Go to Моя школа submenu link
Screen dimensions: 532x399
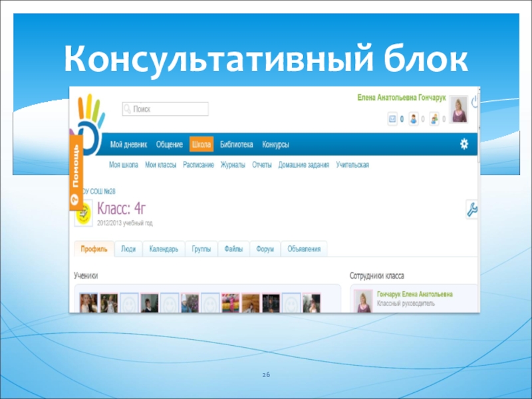[x=124, y=165]
